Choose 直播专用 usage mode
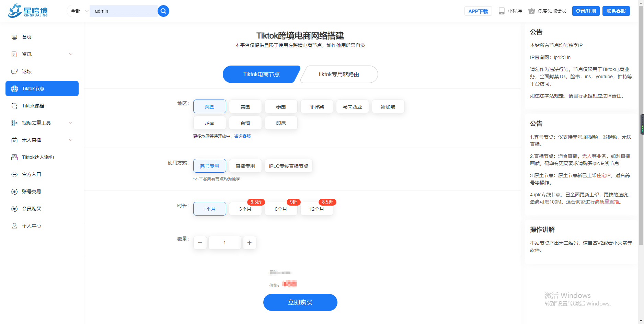This screenshot has width=644, height=324. pyautogui.click(x=245, y=166)
